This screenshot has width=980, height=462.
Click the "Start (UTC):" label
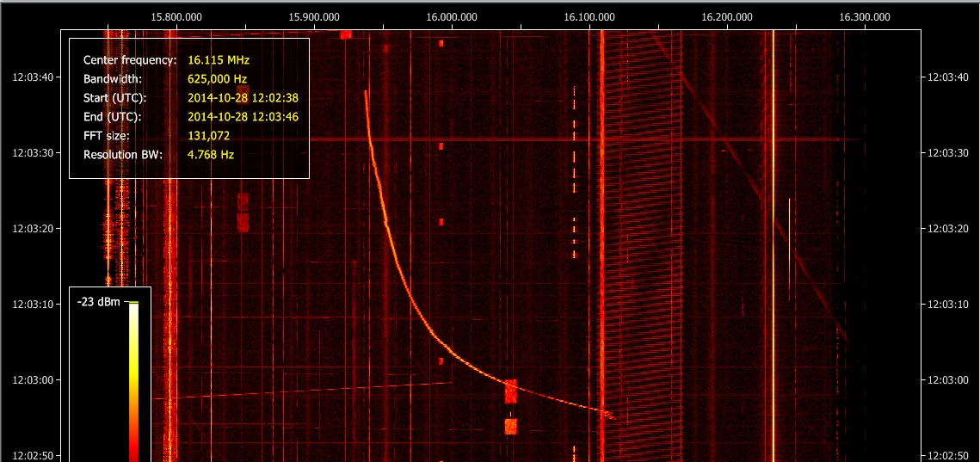click(114, 98)
